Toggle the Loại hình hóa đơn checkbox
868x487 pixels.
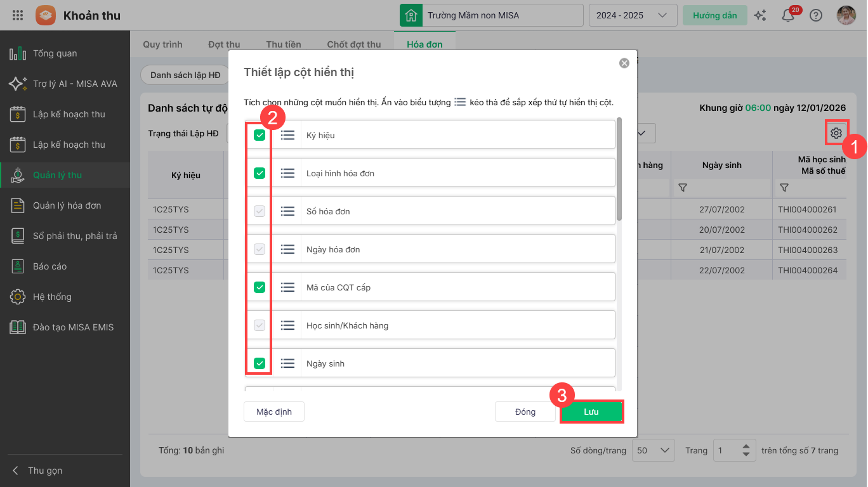[x=260, y=173]
